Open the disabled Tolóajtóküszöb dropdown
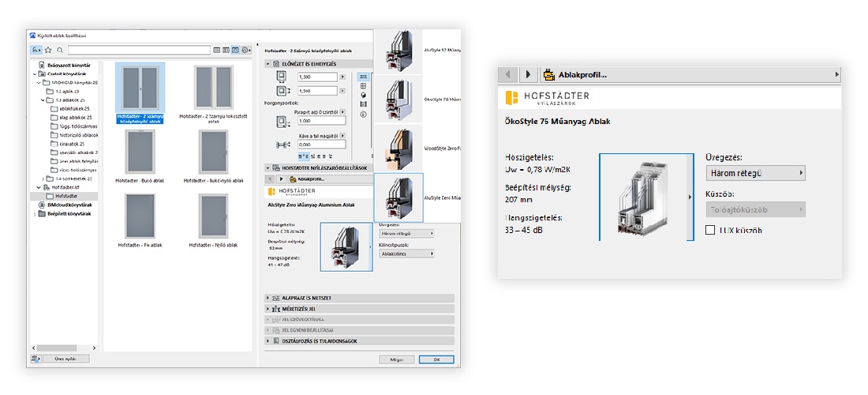Viewport: 868px width, 395px height. pyautogui.click(x=756, y=209)
